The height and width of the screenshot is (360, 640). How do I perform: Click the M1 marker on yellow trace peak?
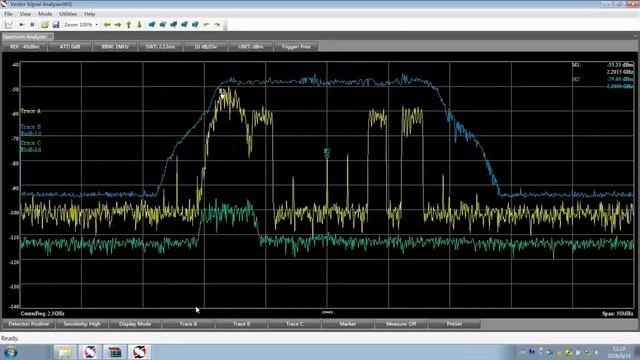pyautogui.click(x=222, y=93)
